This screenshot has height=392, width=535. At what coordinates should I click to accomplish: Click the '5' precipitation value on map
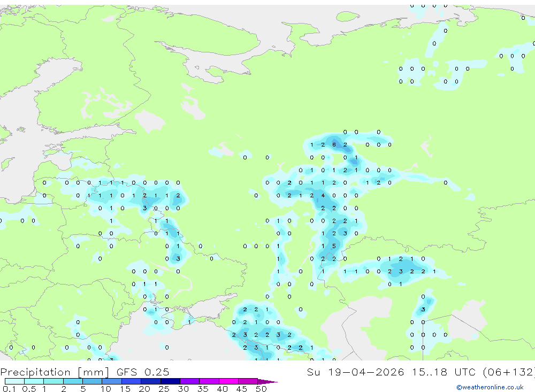(x=334, y=246)
